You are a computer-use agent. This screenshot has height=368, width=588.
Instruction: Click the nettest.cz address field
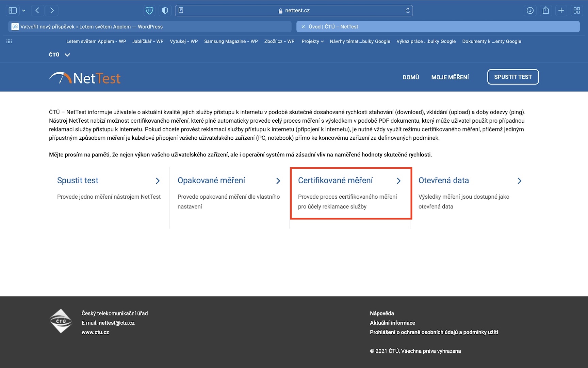point(294,11)
